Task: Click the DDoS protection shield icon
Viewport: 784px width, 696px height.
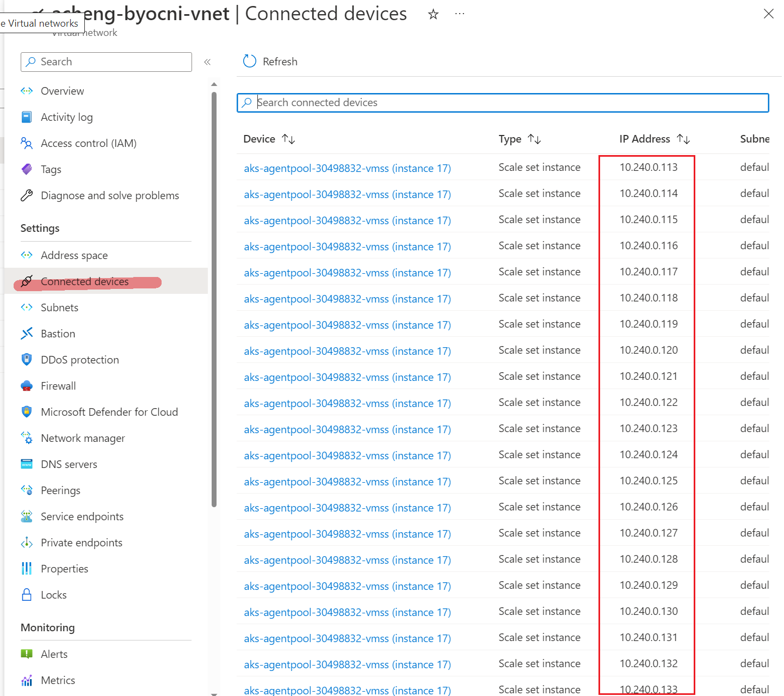Action: click(27, 360)
